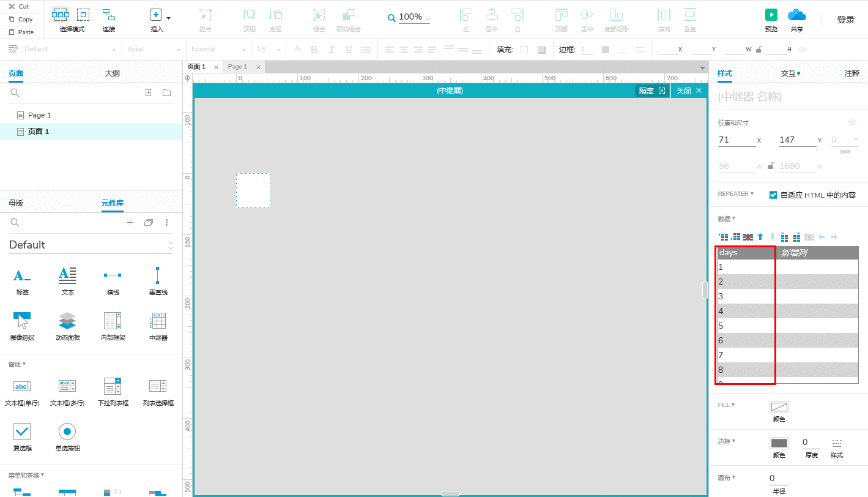Image resolution: width=868 pixels, height=497 pixels.
Task: Click the Paste clipboard button
Action: click(x=21, y=32)
